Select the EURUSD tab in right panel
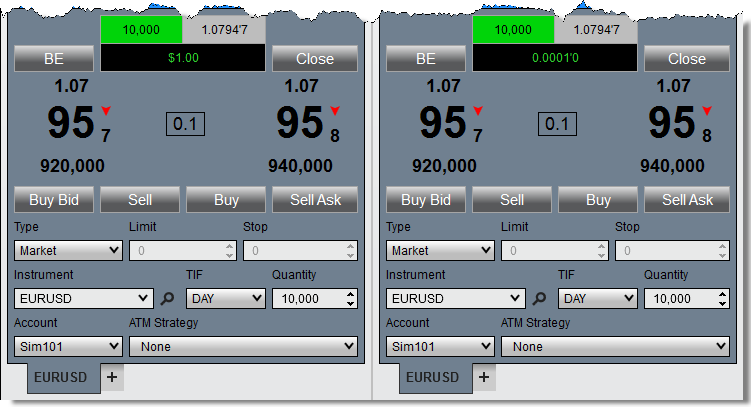Viewport: 751px width, 407px height. 432,378
